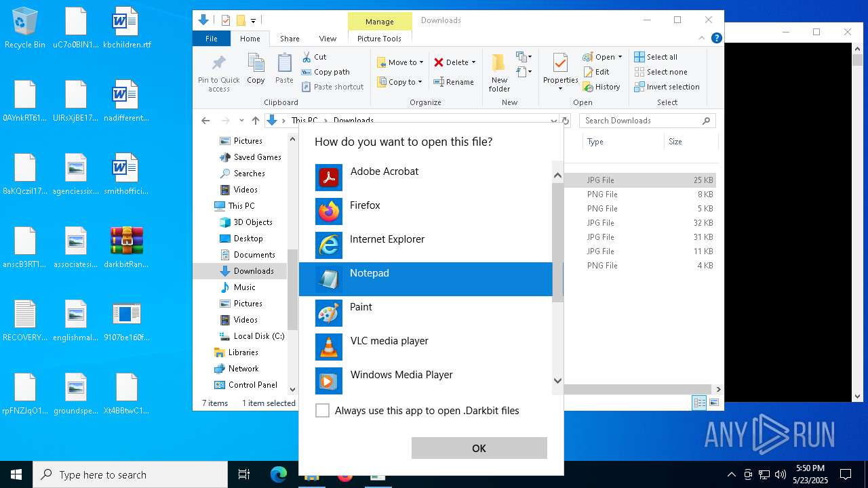Open the Picture Tools tab
Screen dimensions: 868x488
coord(379,39)
